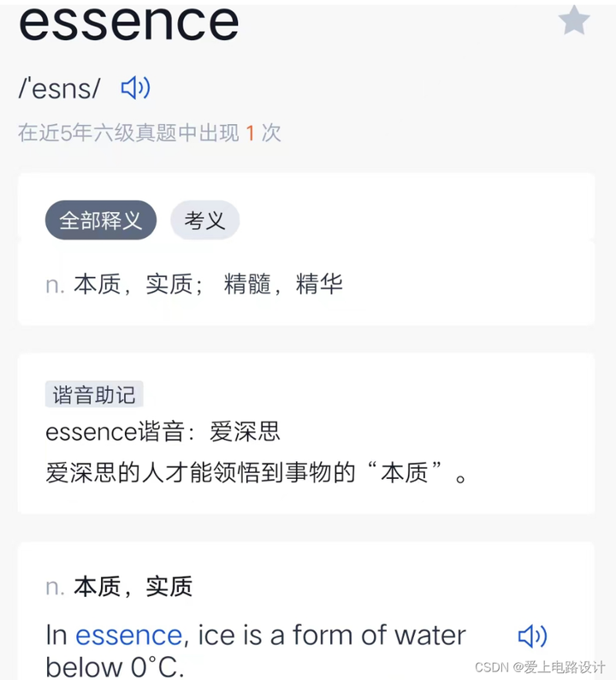Click the blue "essence" in example sentence
Image resolution: width=616 pixels, height=680 pixels.
click(128, 636)
